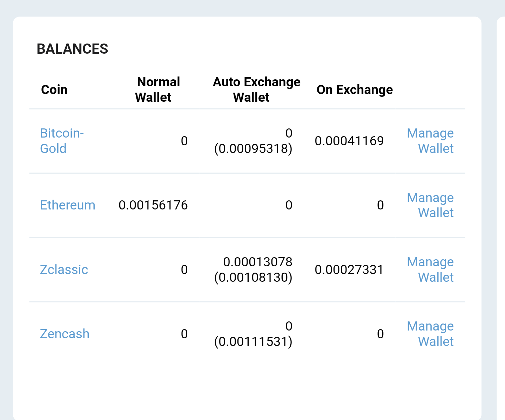Open the Zencash coin link
The height and width of the screenshot is (420, 505).
[65, 334]
